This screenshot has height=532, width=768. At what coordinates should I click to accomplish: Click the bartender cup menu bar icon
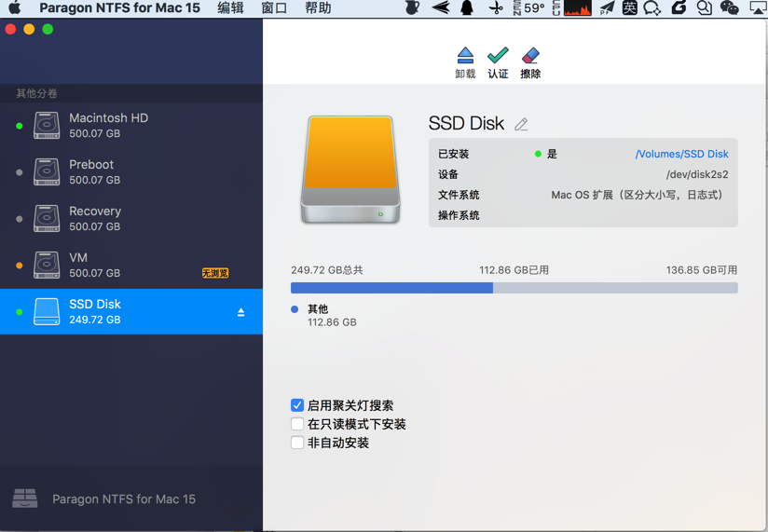pyautogui.click(x=412, y=7)
